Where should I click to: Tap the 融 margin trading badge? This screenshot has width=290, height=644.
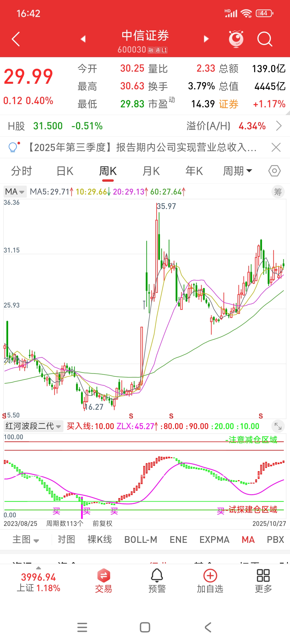coord(151,50)
